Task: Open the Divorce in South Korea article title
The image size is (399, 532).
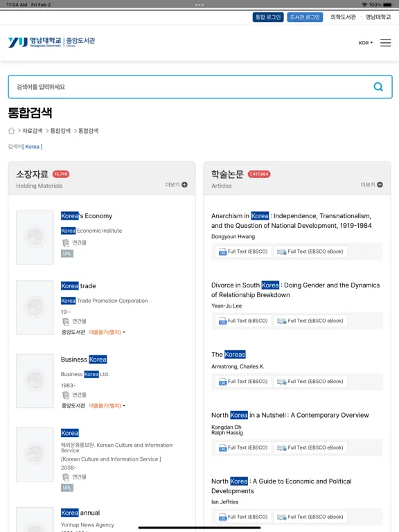Action: 296,290
